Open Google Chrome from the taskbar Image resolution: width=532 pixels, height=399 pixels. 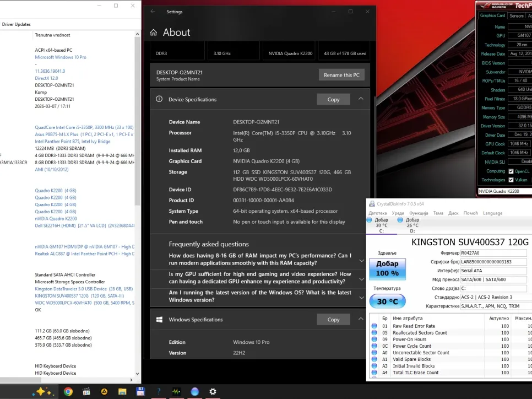[x=68, y=391]
